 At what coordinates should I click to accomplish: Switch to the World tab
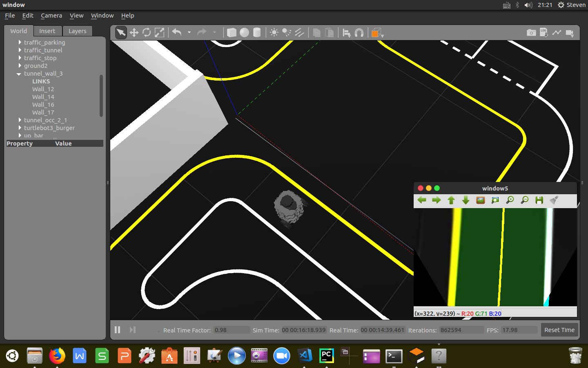coord(19,31)
